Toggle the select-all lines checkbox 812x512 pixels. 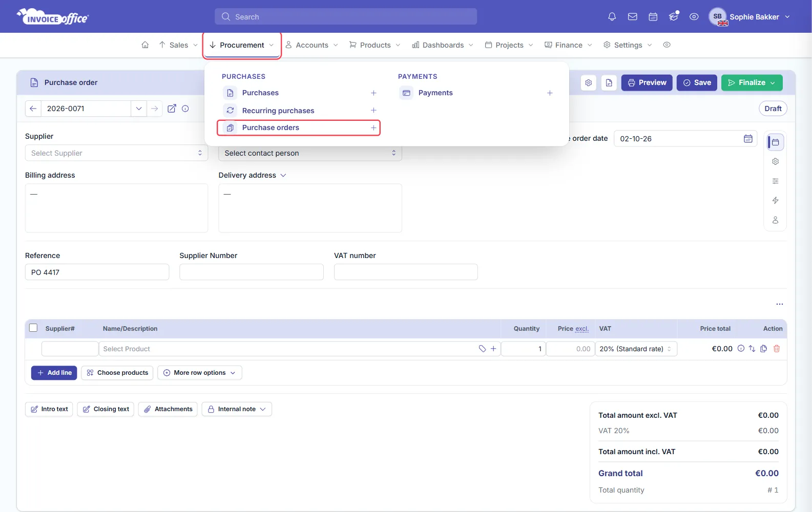[x=33, y=328]
